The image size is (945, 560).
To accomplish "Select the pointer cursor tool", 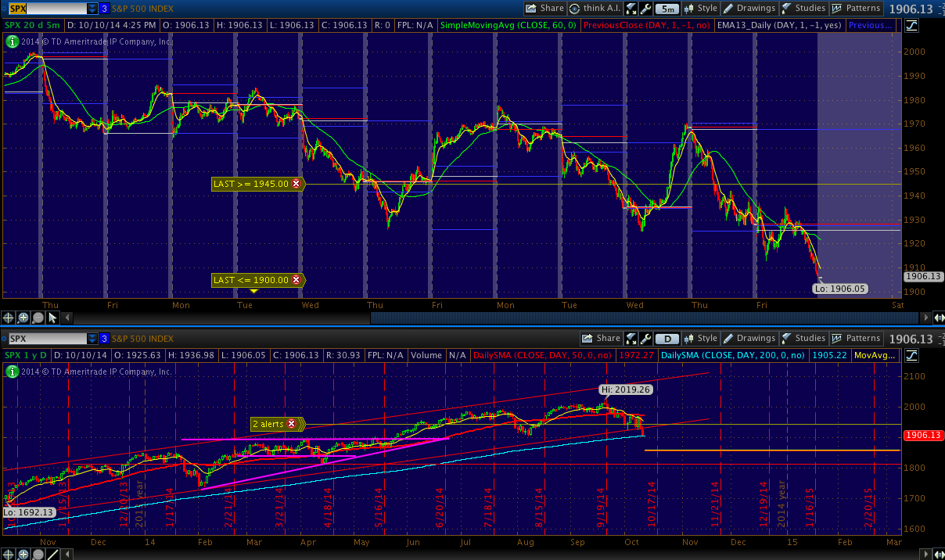I will (52, 318).
